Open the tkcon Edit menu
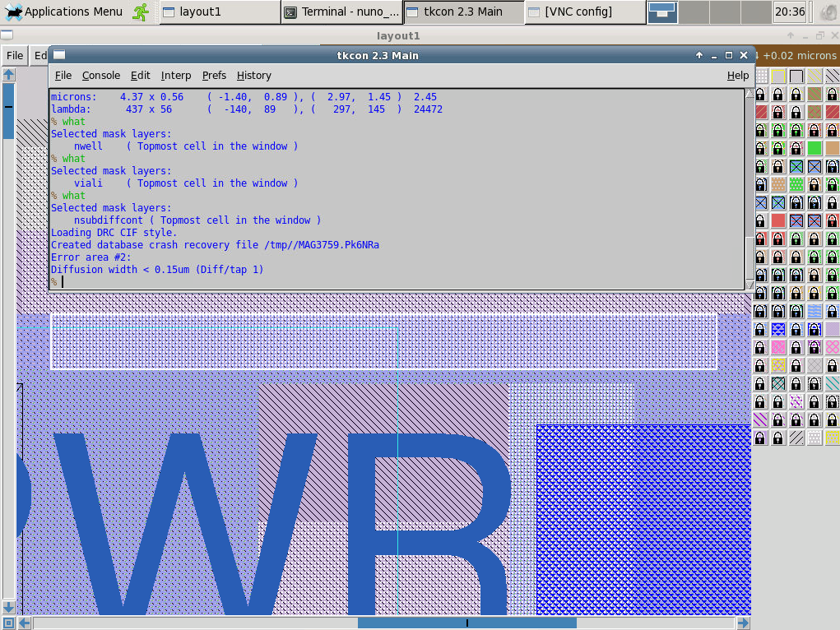Image resolution: width=840 pixels, height=630 pixels. 141,76
